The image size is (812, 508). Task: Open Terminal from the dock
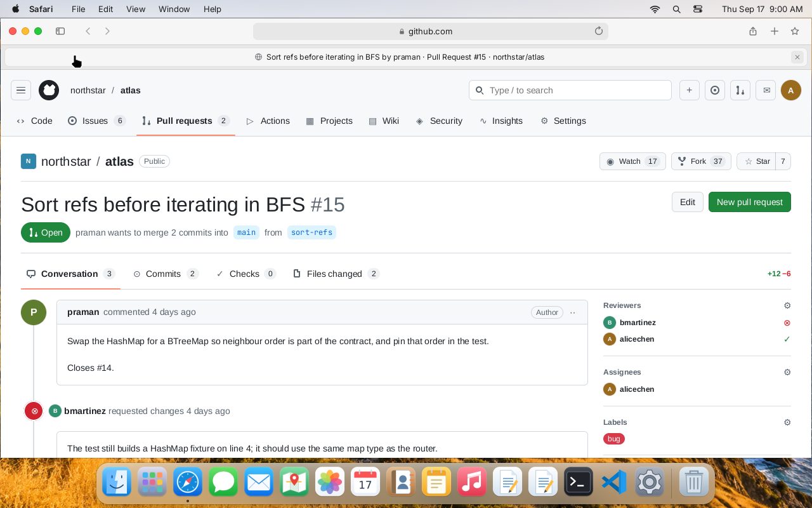coord(579,483)
